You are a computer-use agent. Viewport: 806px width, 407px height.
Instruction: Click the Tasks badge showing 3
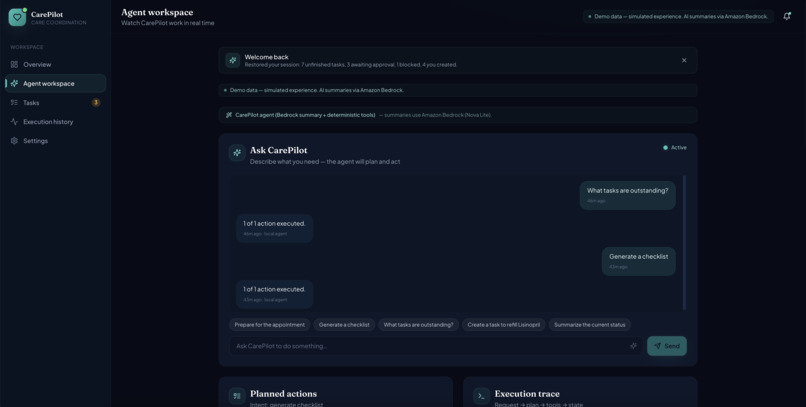click(x=96, y=103)
